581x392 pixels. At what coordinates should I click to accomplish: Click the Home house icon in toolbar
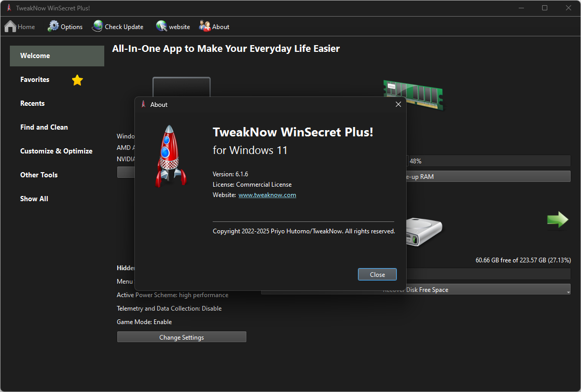[10, 26]
